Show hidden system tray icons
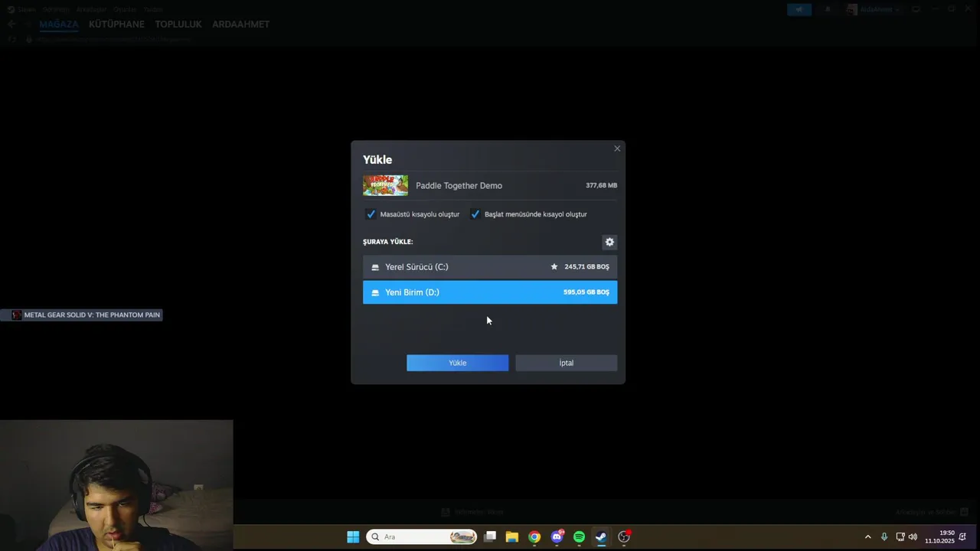This screenshot has height=551, width=980. click(x=867, y=536)
